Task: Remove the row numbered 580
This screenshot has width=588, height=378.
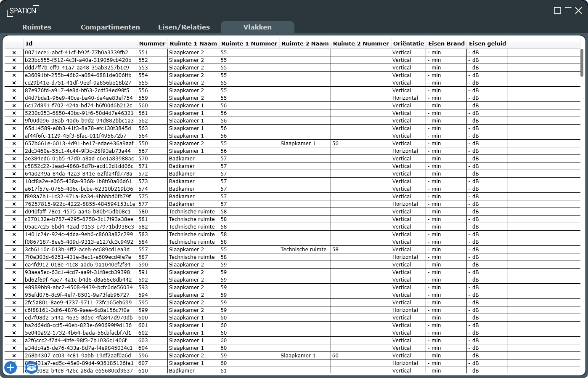Action: [x=14, y=212]
